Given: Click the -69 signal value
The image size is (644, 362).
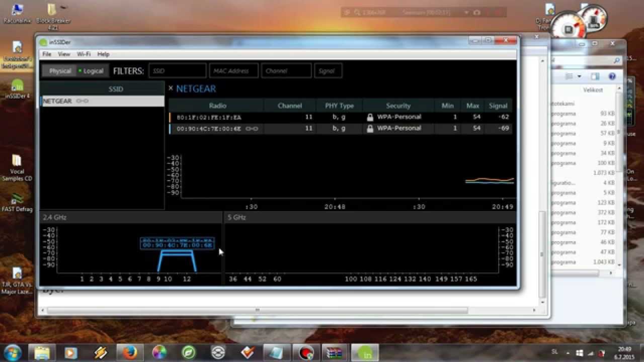Looking at the screenshot, I should [x=504, y=128].
